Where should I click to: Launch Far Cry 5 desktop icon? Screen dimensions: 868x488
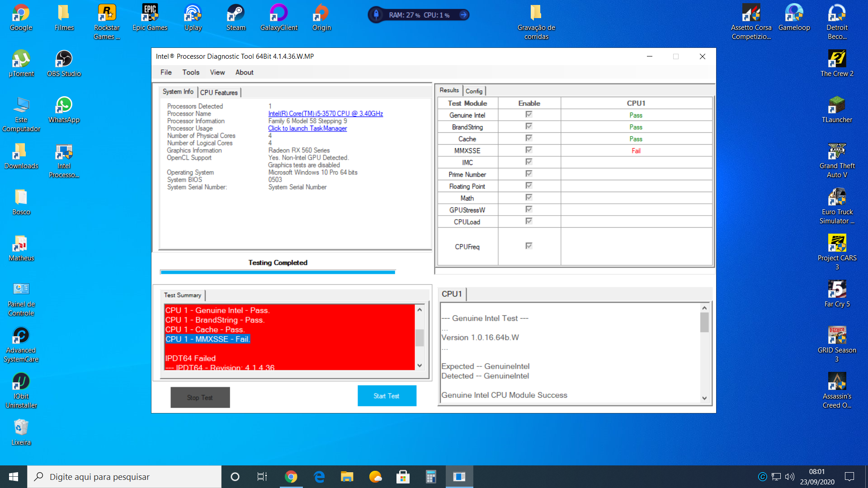click(x=837, y=295)
